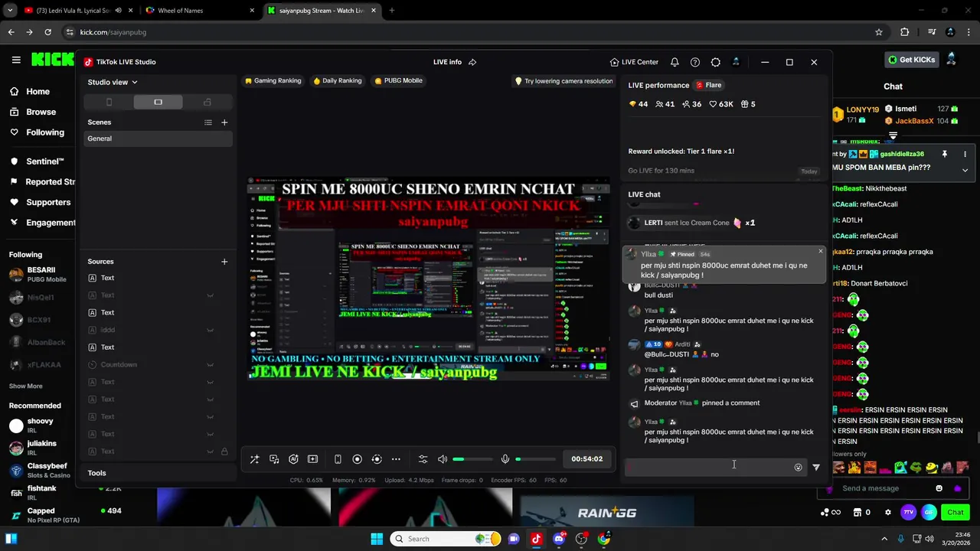Image resolution: width=980 pixels, height=551 pixels.
Task: Add a new scene with plus icon
Action: pyautogui.click(x=224, y=122)
